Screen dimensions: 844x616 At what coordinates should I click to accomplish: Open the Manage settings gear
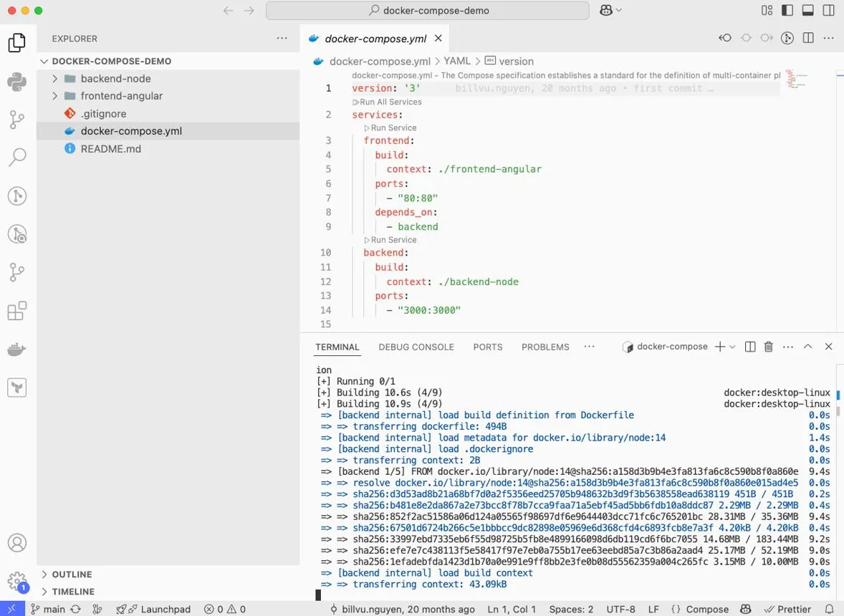[x=17, y=582]
